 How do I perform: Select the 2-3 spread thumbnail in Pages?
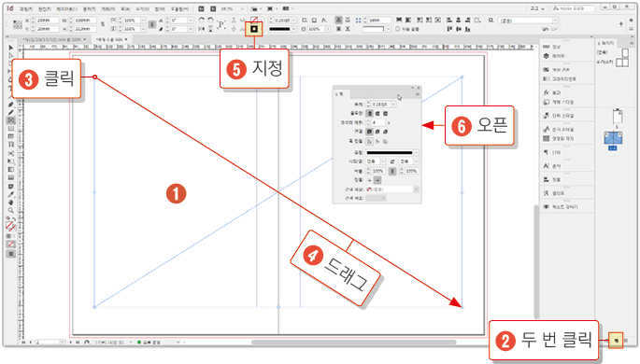click(x=613, y=138)
